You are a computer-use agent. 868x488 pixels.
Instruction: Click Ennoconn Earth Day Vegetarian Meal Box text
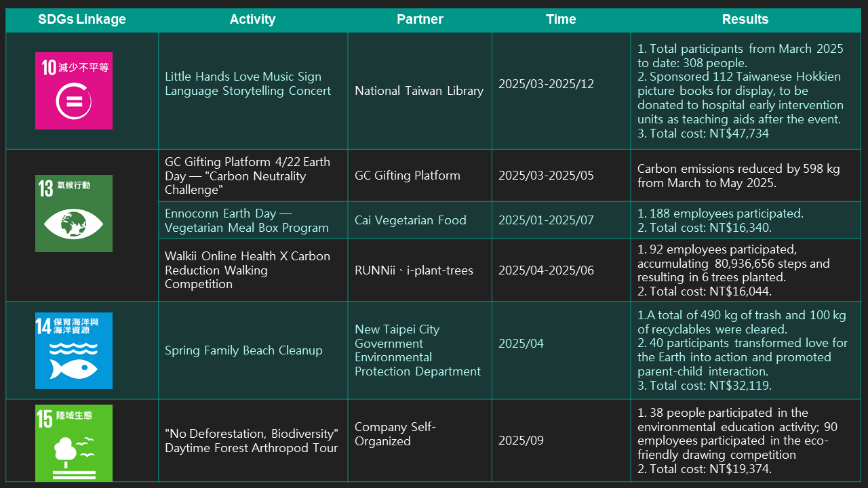247,220
